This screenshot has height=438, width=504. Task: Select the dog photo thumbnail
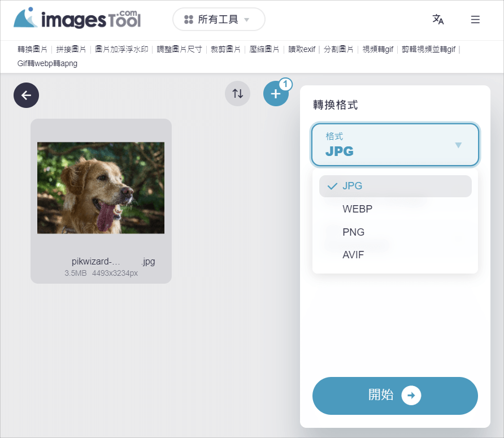[x=101, y=188]
